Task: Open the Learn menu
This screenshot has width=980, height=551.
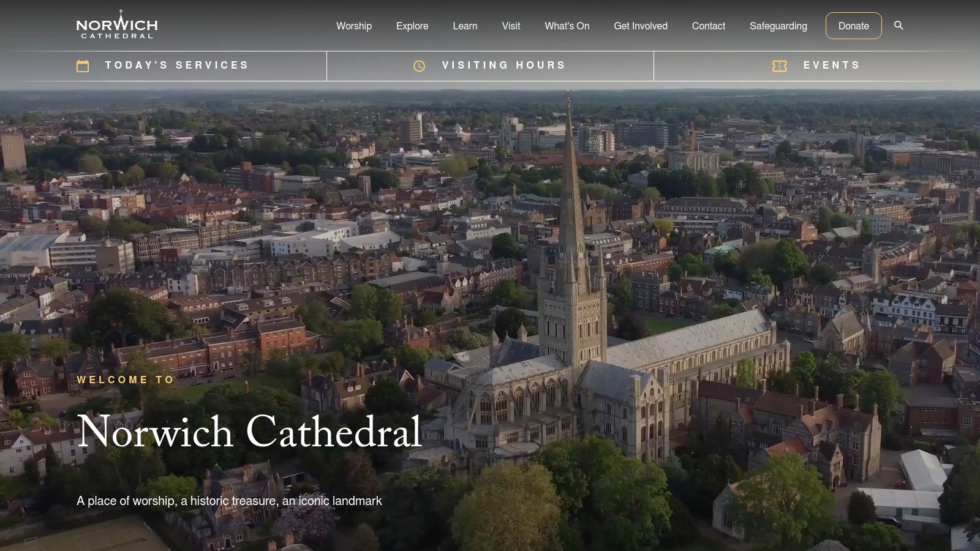Action: (x=465, y=26)
